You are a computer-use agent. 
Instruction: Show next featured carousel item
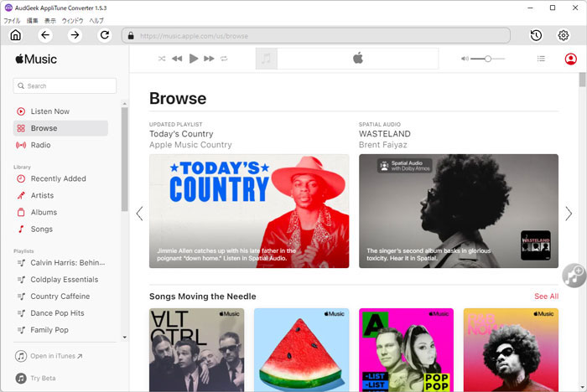[x=569, y=214]
